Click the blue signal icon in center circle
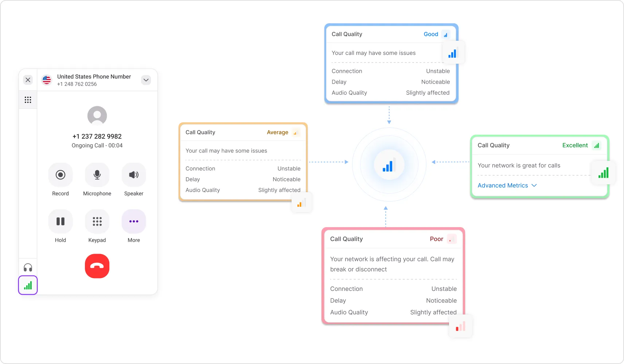This screenshot has width=624, height=364. click(x=389, y=165)
